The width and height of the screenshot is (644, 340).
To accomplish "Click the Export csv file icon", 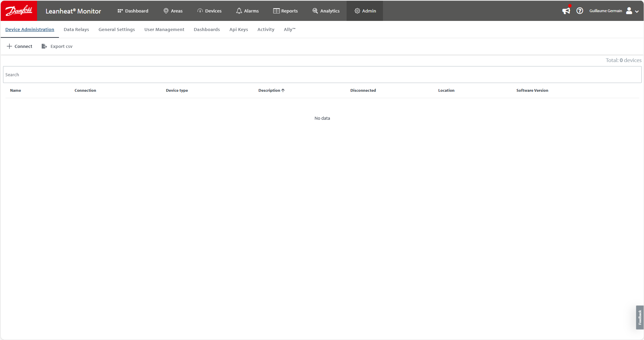I will click(x=44, y=46).
